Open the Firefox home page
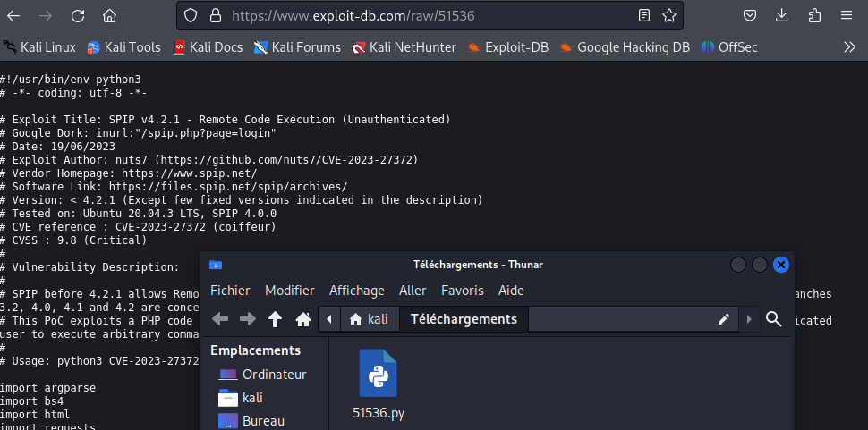 pos(109,15)
